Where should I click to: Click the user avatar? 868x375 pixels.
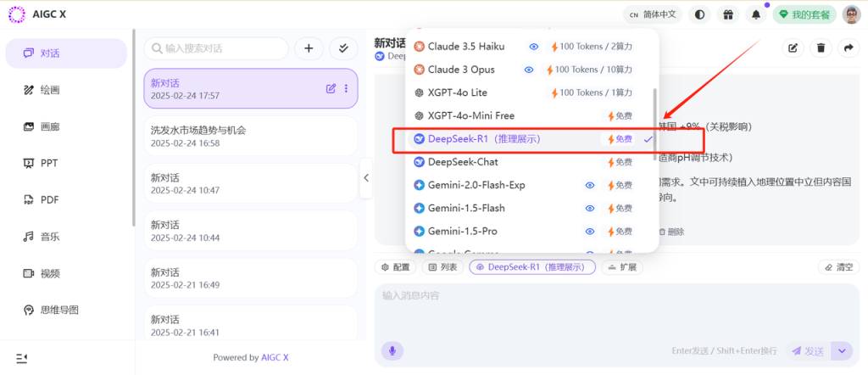[852, 15]
